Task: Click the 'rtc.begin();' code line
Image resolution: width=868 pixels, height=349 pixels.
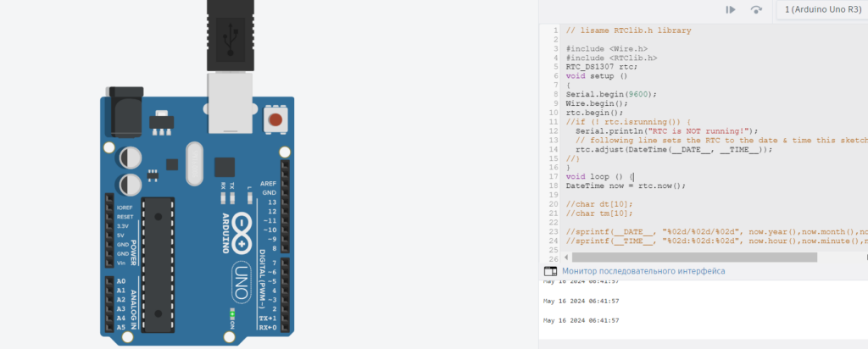Action: (594, 113)
